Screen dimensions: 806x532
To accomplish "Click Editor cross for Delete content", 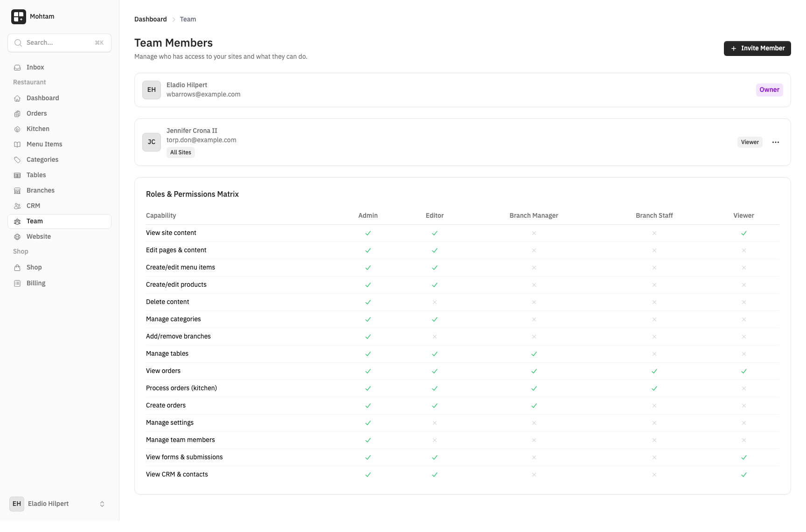I will [435, 302].
